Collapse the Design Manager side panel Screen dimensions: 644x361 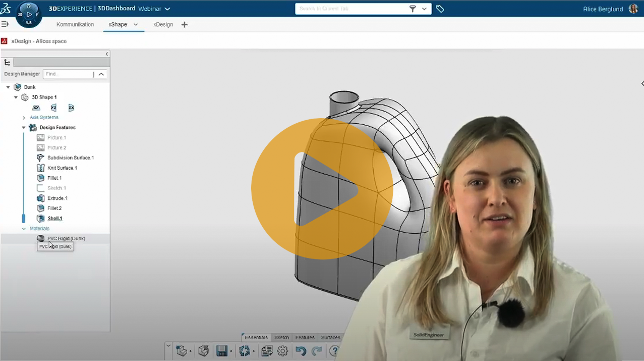106,54
